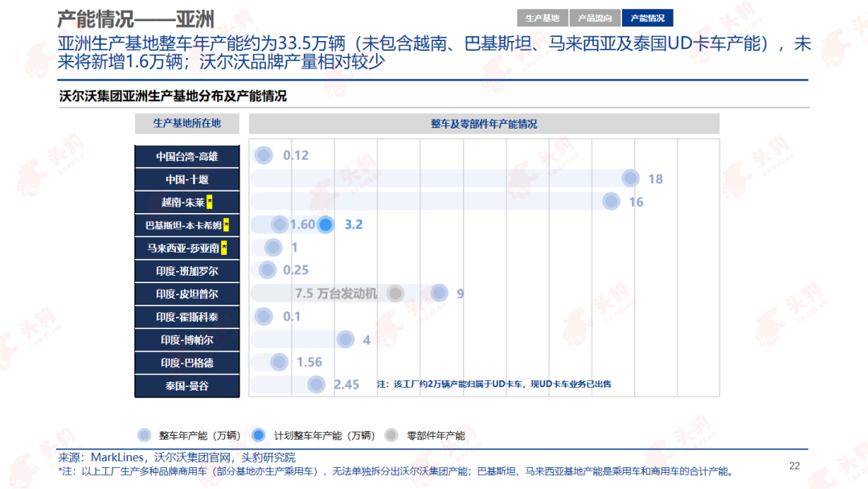Select the 泰国-曼谷 row label
868x489 pixels.
(187, 386)
